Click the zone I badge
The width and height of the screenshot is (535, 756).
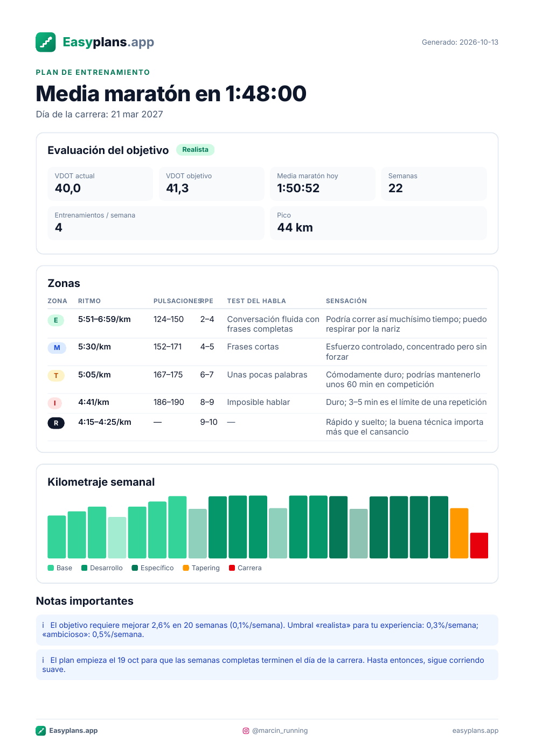coord(55,403)
